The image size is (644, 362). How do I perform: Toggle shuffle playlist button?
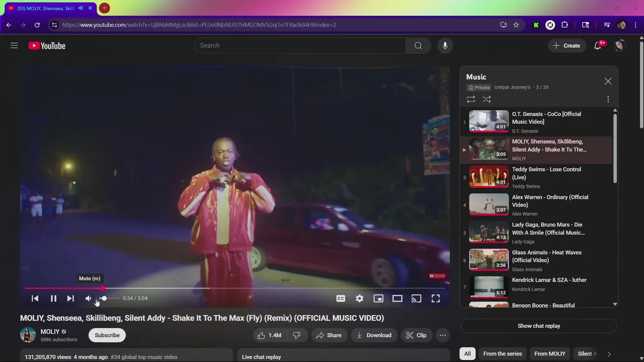487,100
